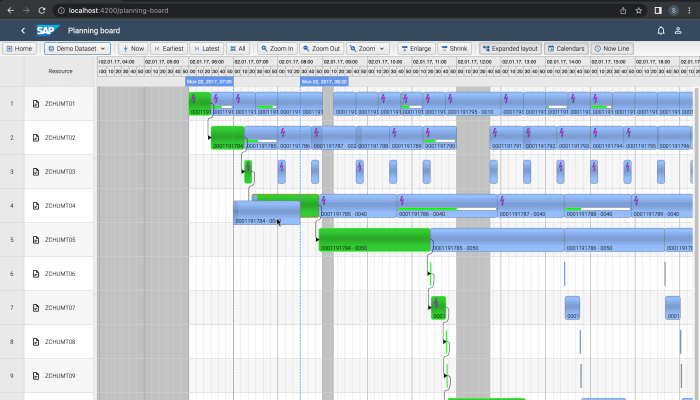Select operation 0001191786 - 0050 on ZCHUMT05
This screenshot has height=400, width=700.
(614, 240)
